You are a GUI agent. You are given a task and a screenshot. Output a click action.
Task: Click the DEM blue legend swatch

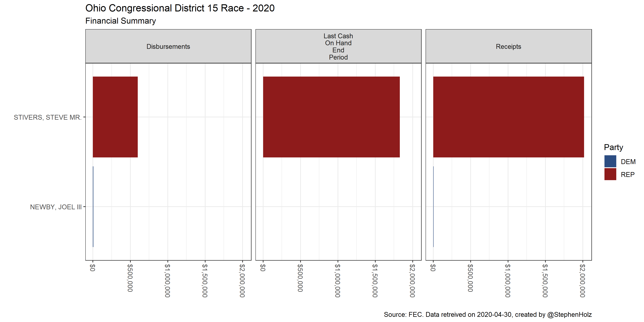[x=610, y=161]
